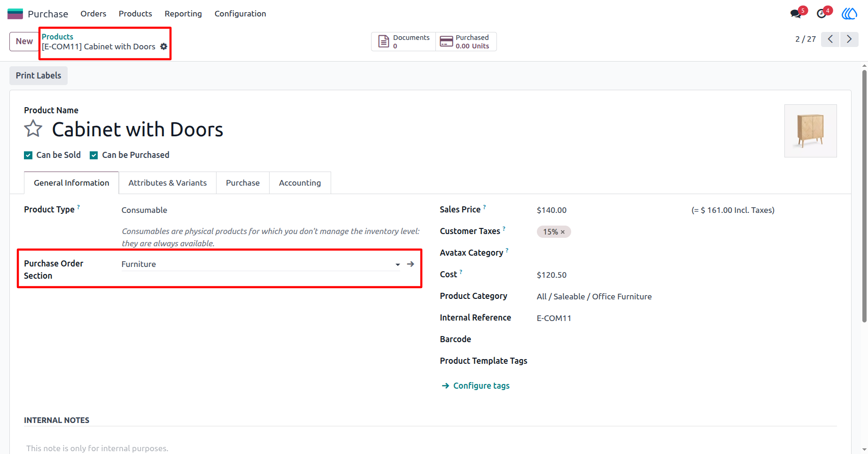Click the internal notes text area

point(430,448)
